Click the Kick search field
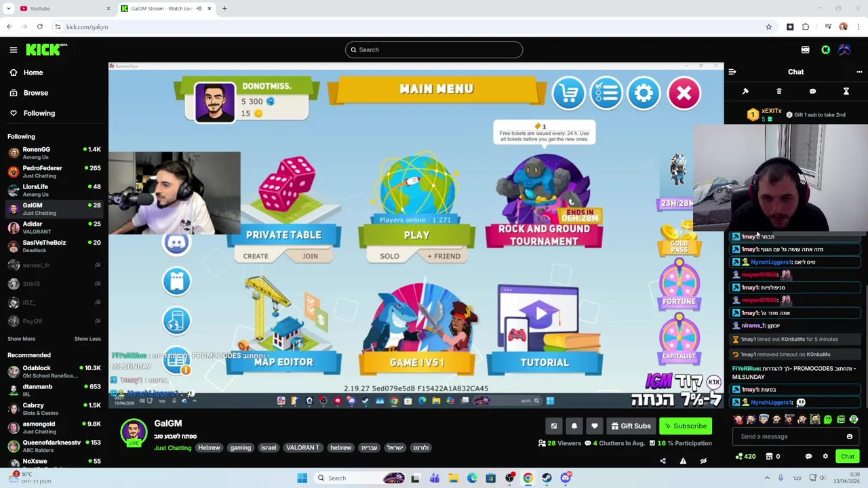Screen dimensions: 868x488 click(434, 49)
